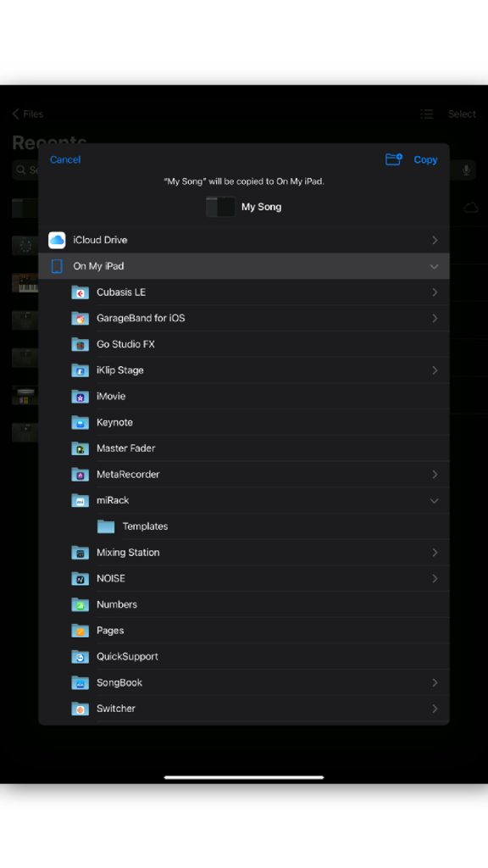Choose the Pages folder name
Screen dimensions: 488x868
point(110,631)
